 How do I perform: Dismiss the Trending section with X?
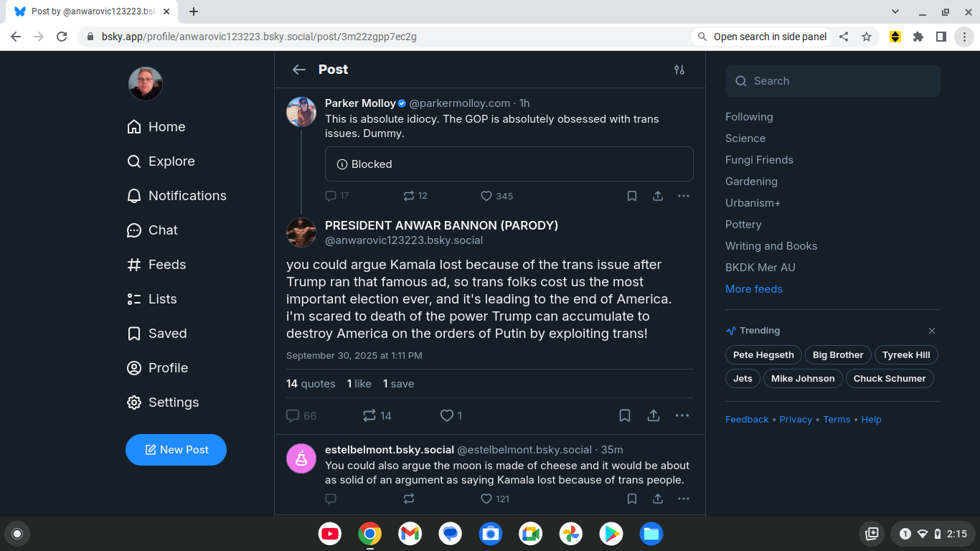pos(932,331)
